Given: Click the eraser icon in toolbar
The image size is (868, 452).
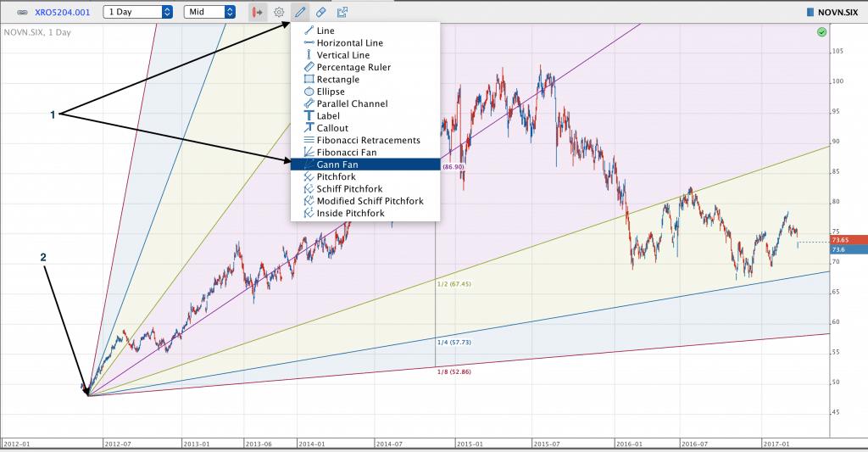Looking at the screenshot, I should coord(320,13).
